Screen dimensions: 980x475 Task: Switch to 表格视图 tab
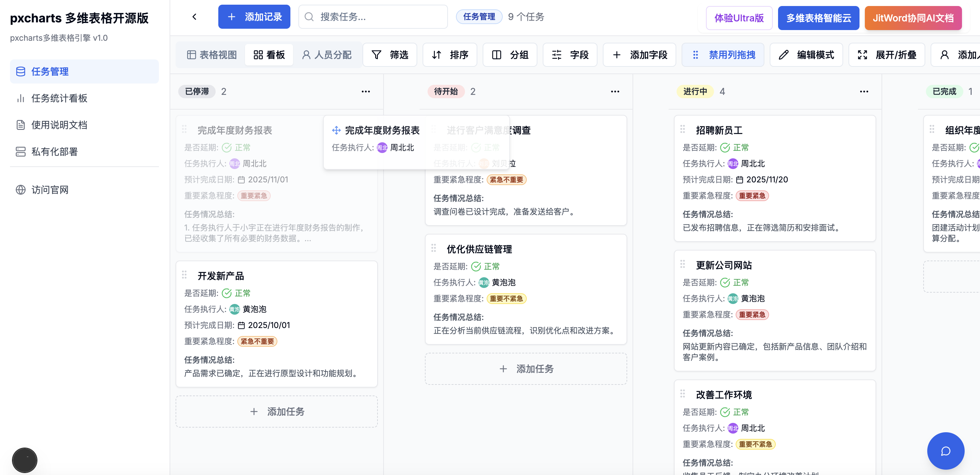(212, 55)
